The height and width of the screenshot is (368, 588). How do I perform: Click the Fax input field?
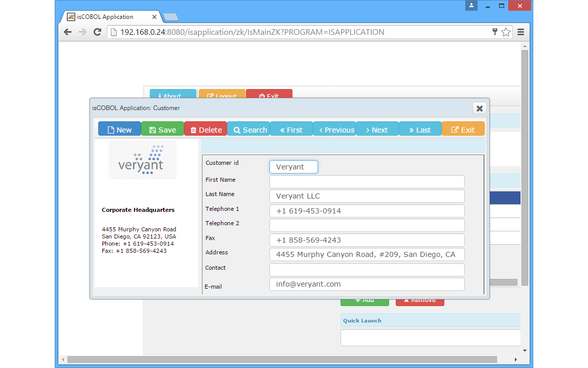point(367,240)
